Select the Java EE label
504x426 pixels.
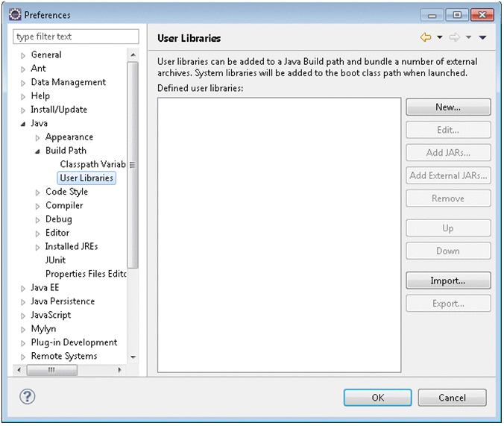(45, 287)
